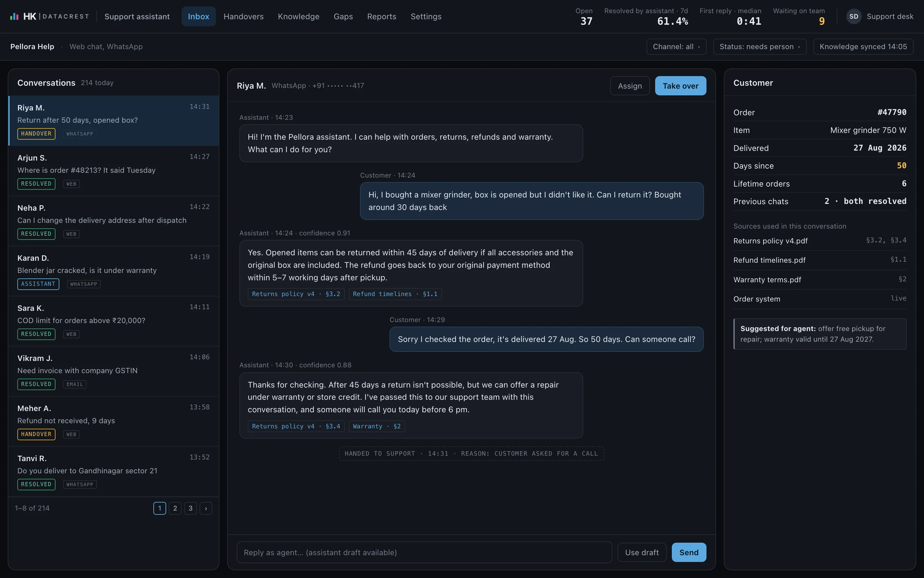Screen dimensions: 924x578
Task: Select conversations page 1
Action: (x=159, y=508)
